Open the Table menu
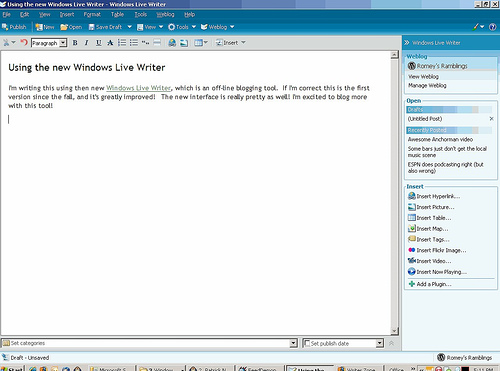The image size is (500, 371). tap(117, 15)
